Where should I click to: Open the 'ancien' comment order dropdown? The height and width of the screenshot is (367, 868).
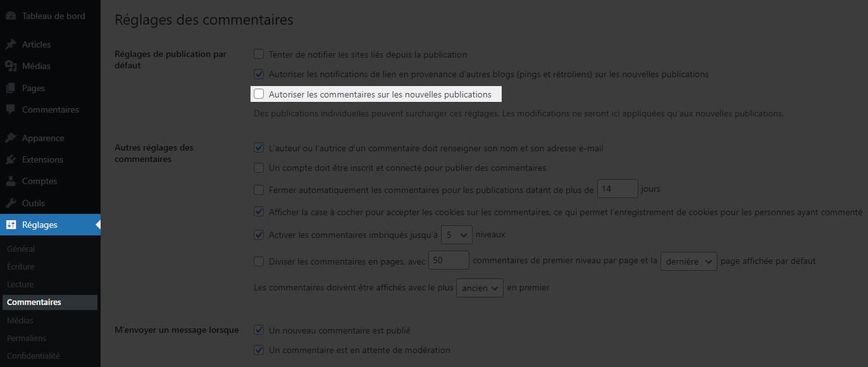click(480, 288)
